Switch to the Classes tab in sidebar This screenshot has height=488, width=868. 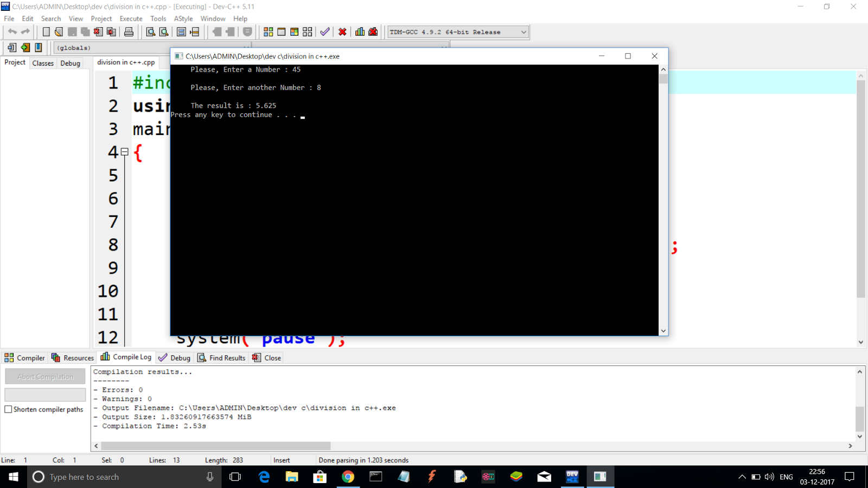(43, 63)
